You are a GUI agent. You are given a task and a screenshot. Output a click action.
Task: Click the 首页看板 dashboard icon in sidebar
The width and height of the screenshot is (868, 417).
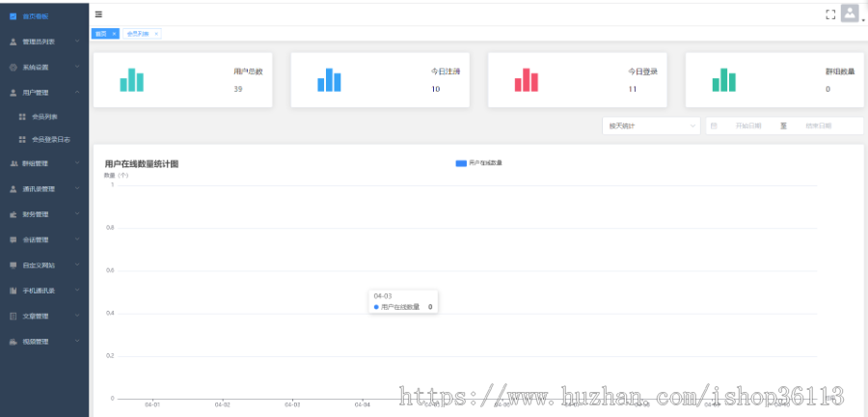tap(14, 16)
